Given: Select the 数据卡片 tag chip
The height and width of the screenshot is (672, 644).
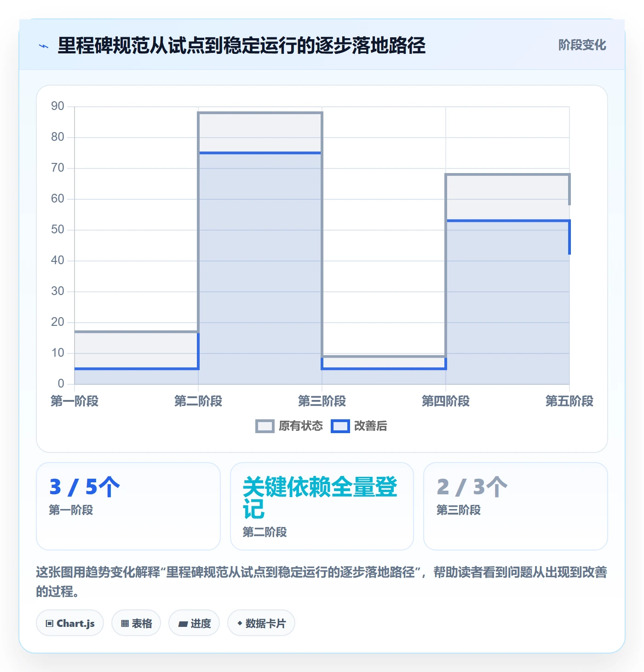Looking at the screenshot, I should pyautogui.click(x=261, y=623).
